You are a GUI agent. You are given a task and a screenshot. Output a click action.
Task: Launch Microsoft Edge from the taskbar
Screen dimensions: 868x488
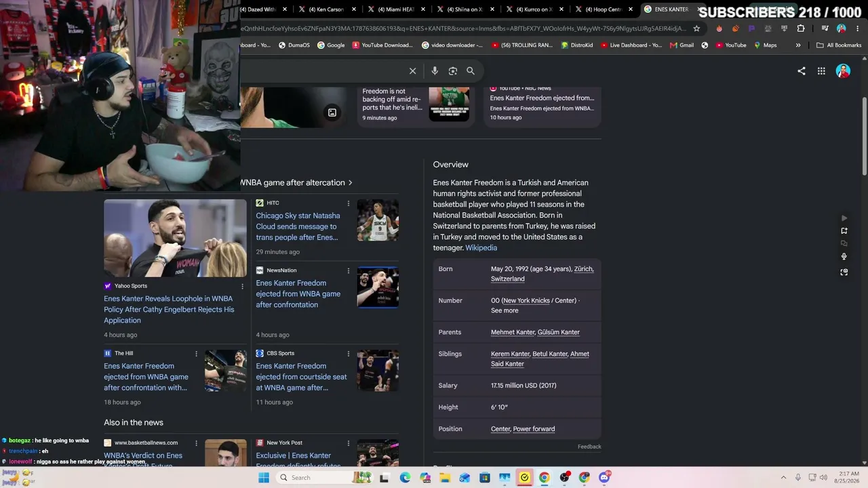(405, 478)
